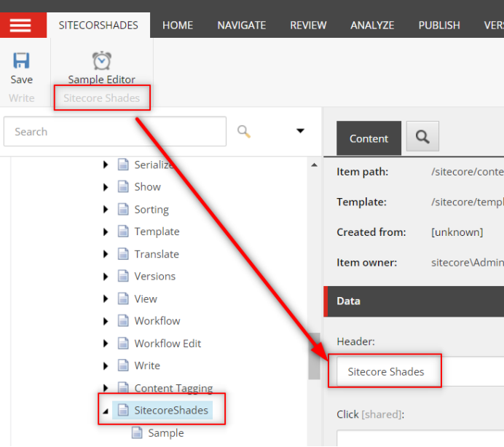
Task: Click the Content Tagging page icon
Action: 123,387
